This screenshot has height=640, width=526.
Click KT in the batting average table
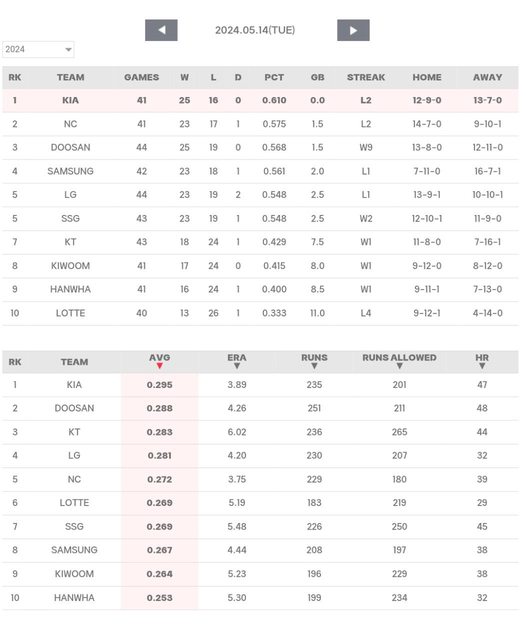74,432
